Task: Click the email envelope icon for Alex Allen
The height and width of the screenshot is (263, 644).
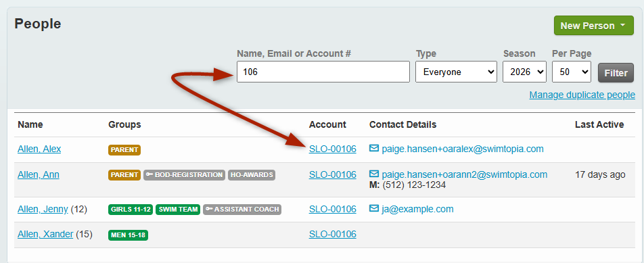Action: coord(373,149)
